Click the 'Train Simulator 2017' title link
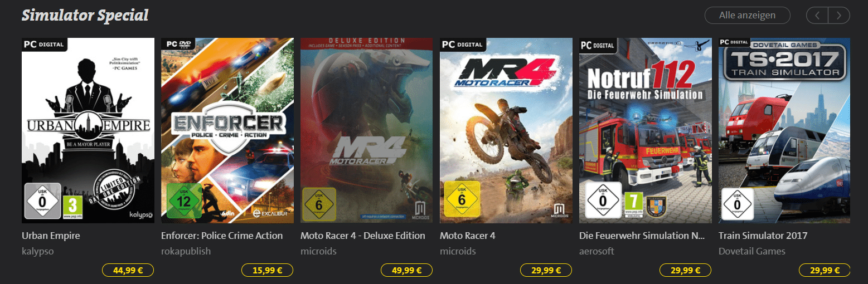868x284 pixels. click(763, 236)
